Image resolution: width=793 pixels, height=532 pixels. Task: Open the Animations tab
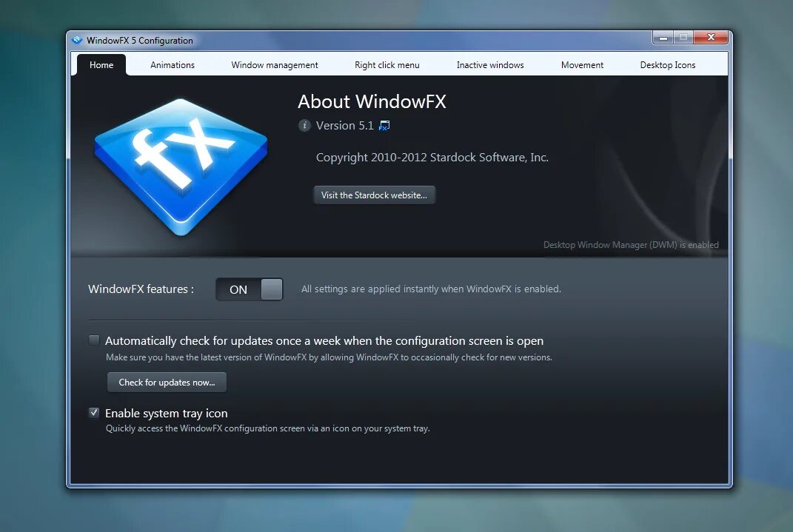[173, 64]
